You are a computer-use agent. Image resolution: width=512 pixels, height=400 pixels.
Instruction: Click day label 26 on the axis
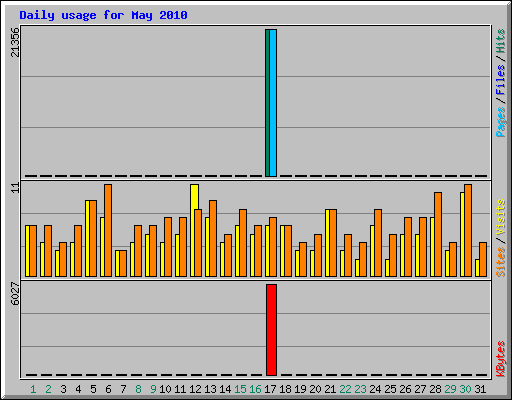click(405, 389)
